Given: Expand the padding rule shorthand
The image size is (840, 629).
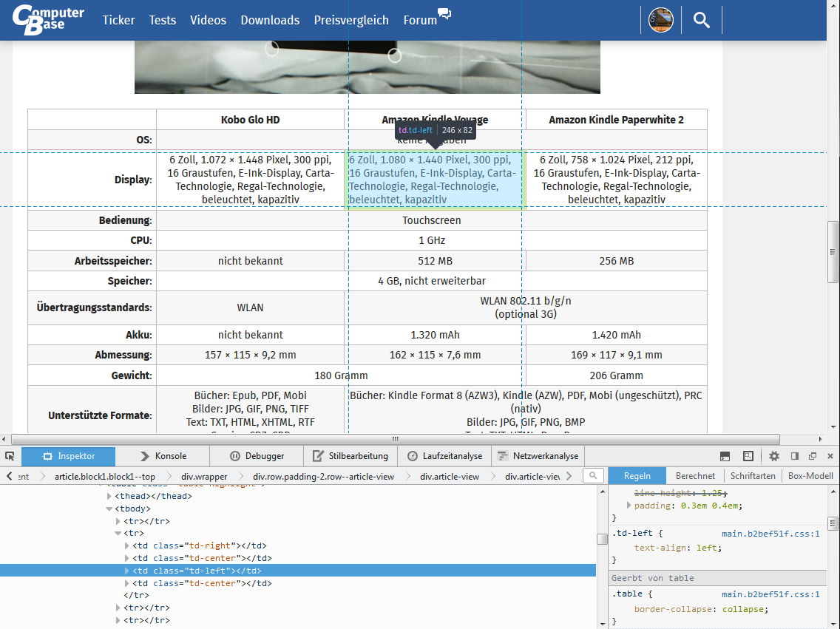Looking at the screenshot, I should [x=629, y=505].
